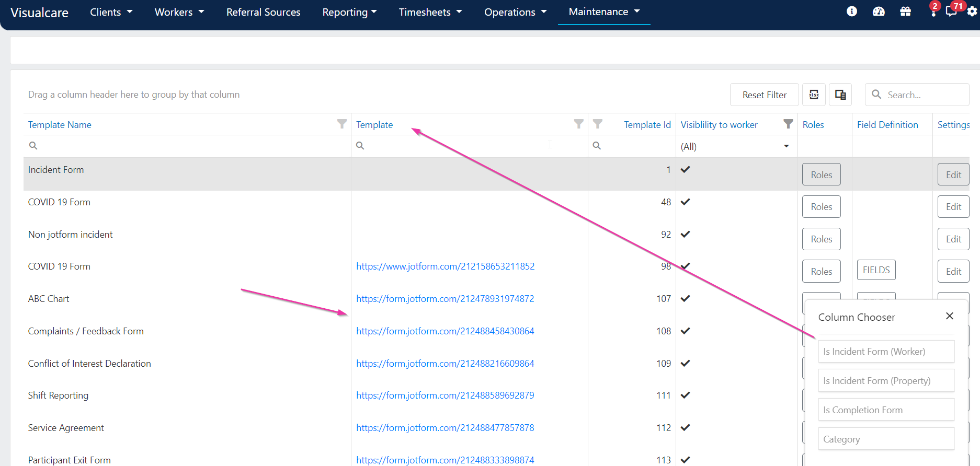Sort by Template column header

tap(374, 124)
